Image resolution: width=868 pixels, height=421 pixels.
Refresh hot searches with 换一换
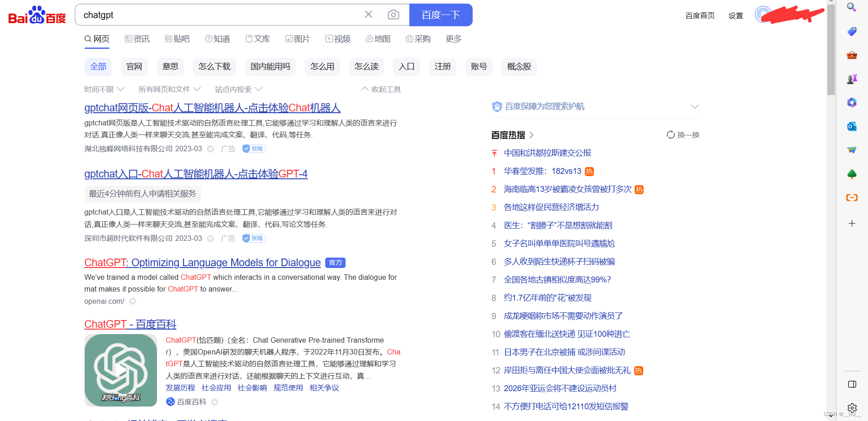click(x=683, y=135)
